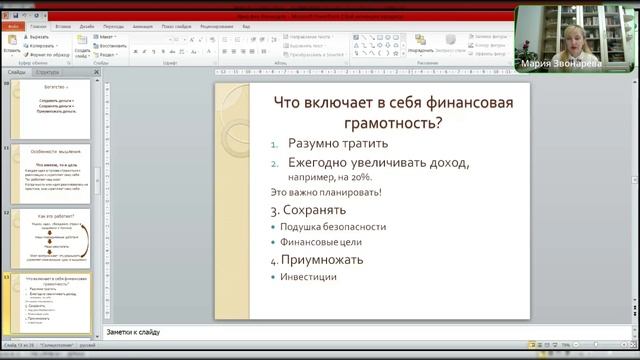This screenshot has height=360, width=640.
Task: Open the Change Case (Aa) dropdown
Action: tap(194, 52)
